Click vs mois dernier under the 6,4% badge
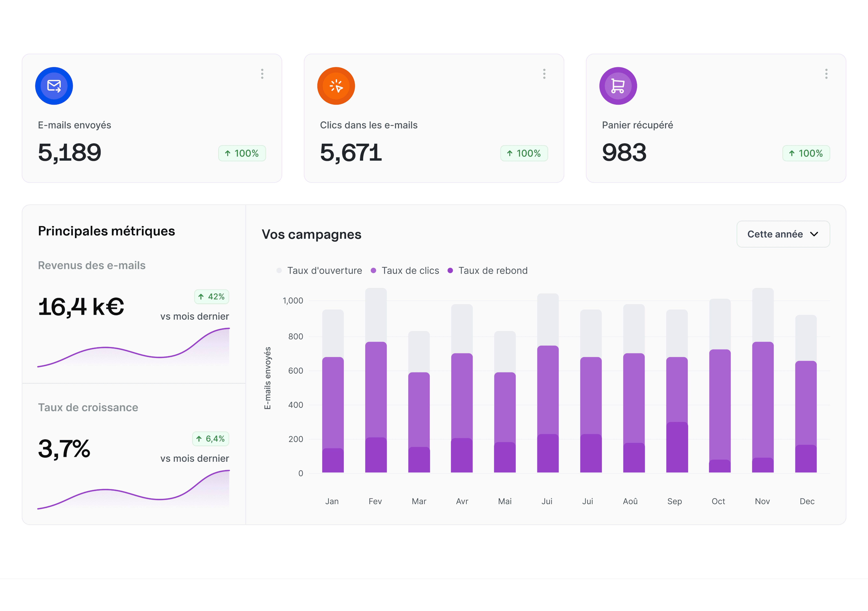Image resolution: width=868 pixels, height=611 pixels. [x=195, y=458]
